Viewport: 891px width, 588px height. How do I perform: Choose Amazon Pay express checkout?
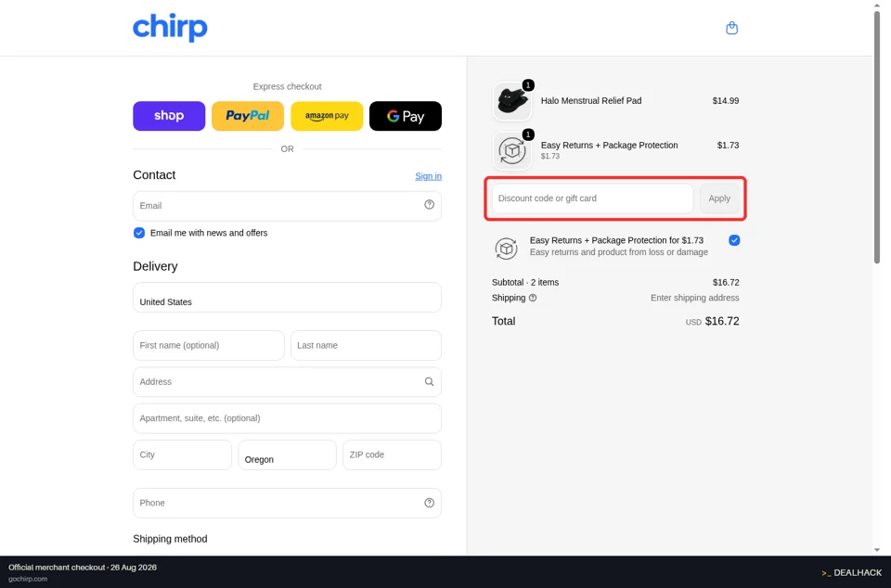point(327,116)
